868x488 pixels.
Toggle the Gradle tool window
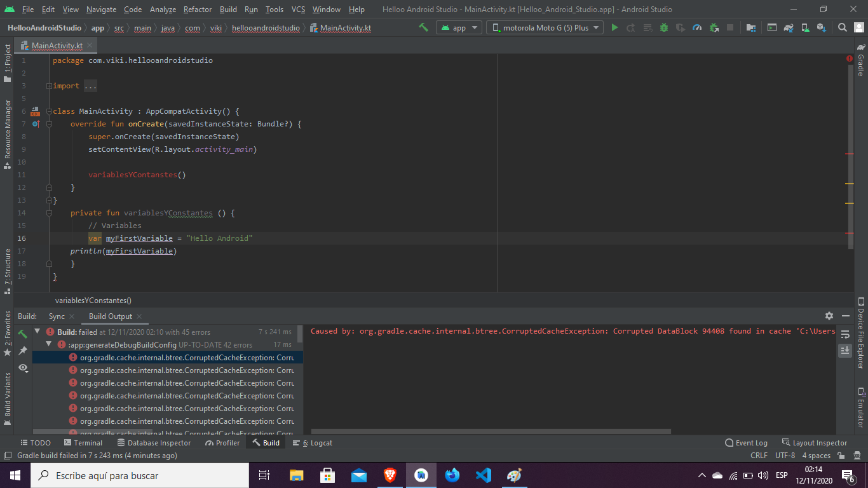(x=861, y=59)
